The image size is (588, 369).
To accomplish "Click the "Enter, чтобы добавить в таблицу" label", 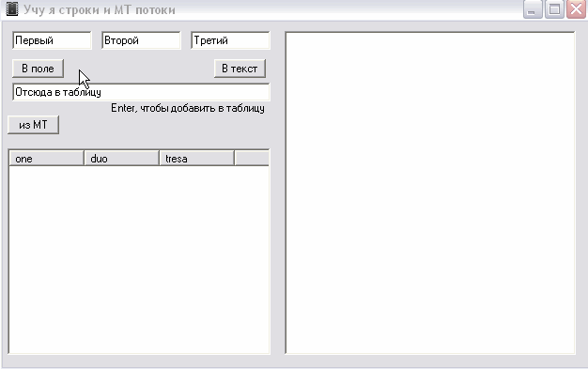I will (188, 108).
